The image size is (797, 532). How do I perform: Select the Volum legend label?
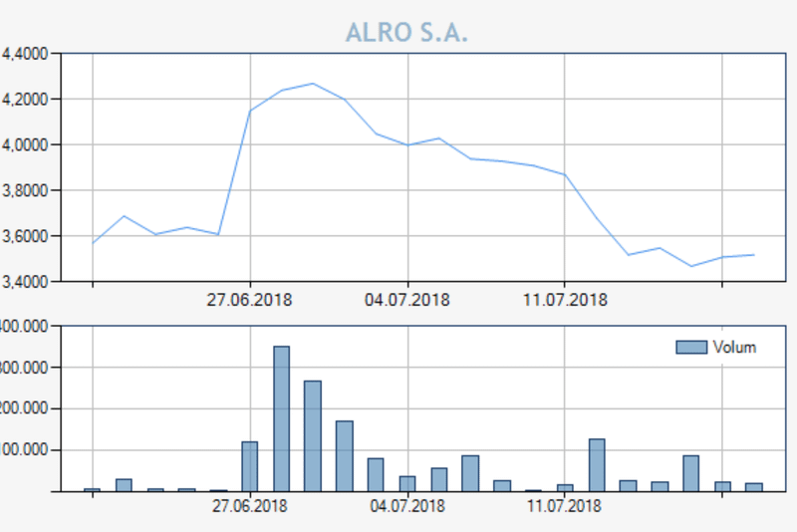[x=733, y=347]
